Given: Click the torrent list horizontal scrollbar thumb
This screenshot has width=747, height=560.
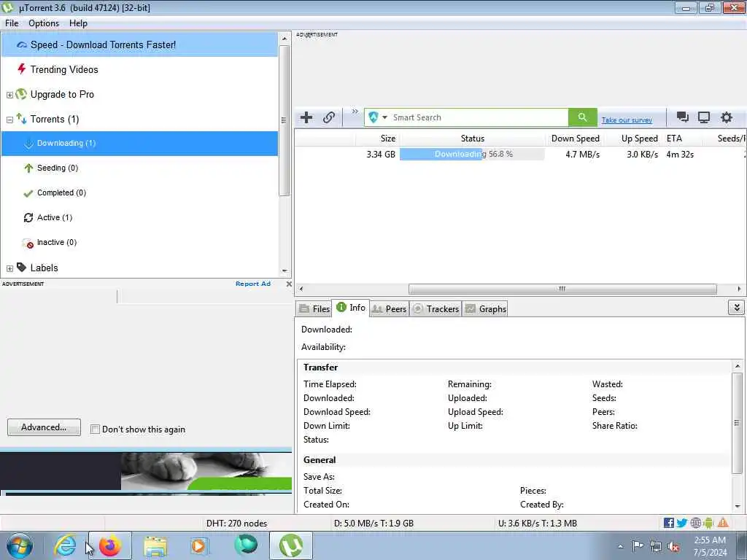Looking at the screenshot, I should tap(562, 289).
